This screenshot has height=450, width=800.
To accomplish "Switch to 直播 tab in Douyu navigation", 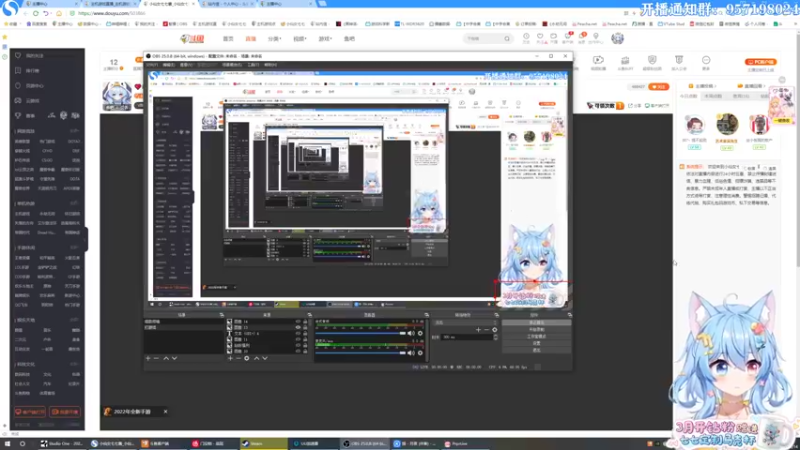I will pos(251,39).
